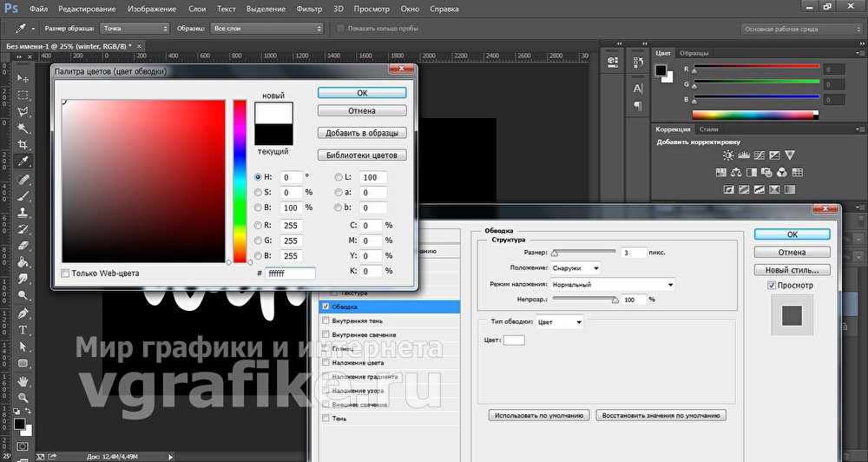868x462 pixels.
Task: Click the stroke Цвет swatch
Action: point(514,340)
